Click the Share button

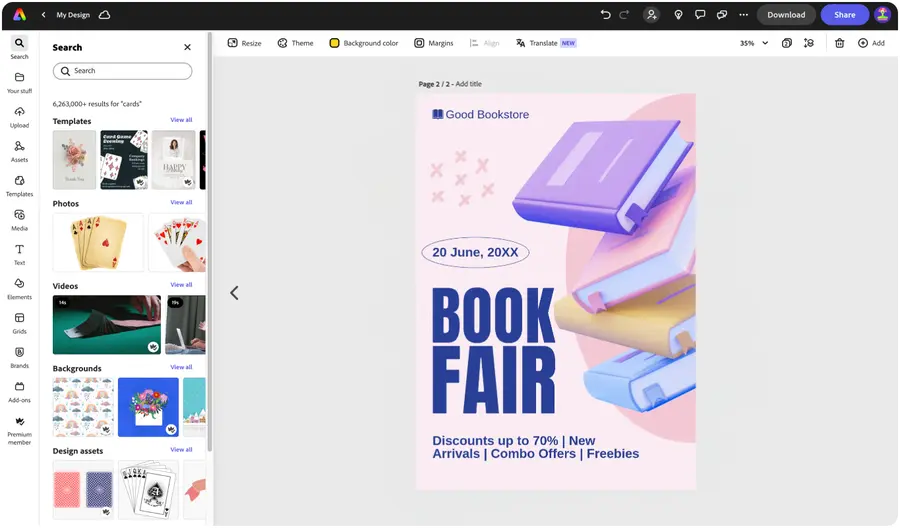pos(844,15)
